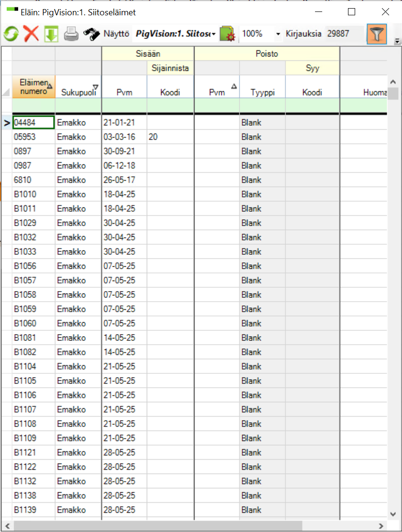Select animal number cell B1011
The image size is (402, 532).
(x=33, y=208)
